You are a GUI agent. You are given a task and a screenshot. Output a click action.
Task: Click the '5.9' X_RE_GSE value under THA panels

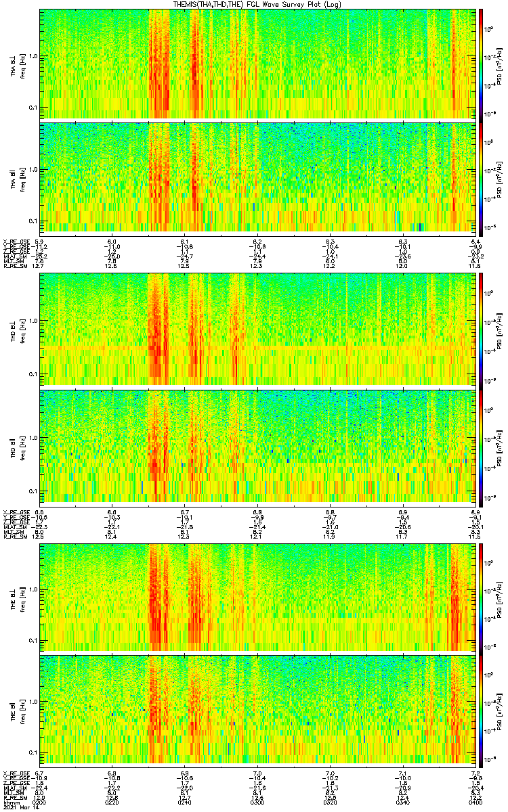[x=40, y=242]
